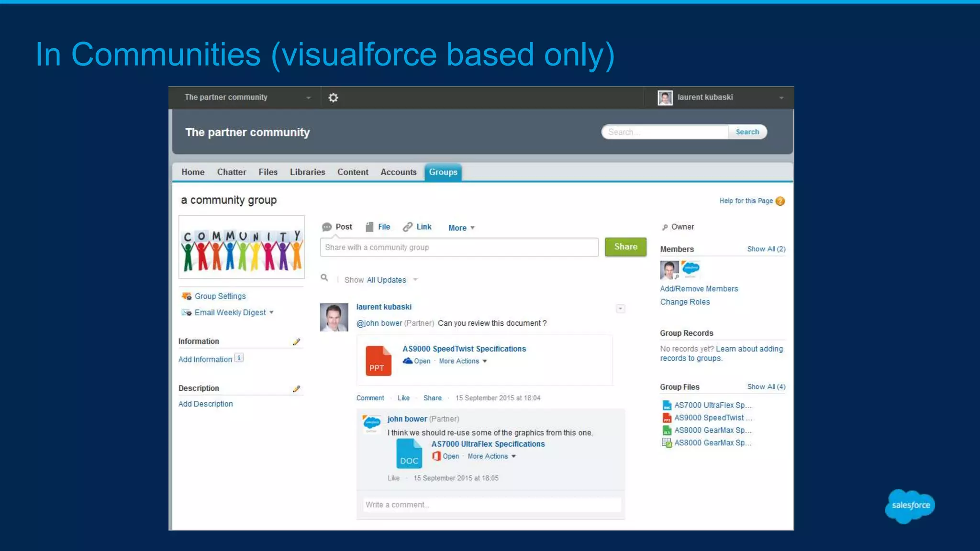Click the DOC file icon in comment
The height and width of the screenshot is (551, 980).
point(409,453)
